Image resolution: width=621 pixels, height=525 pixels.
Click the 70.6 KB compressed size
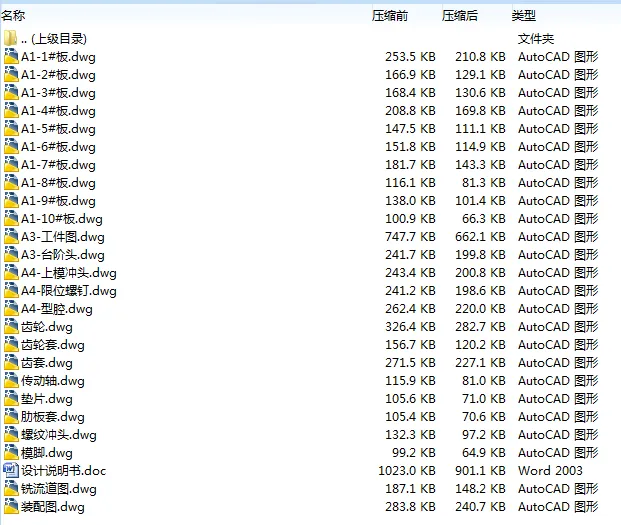484,417
